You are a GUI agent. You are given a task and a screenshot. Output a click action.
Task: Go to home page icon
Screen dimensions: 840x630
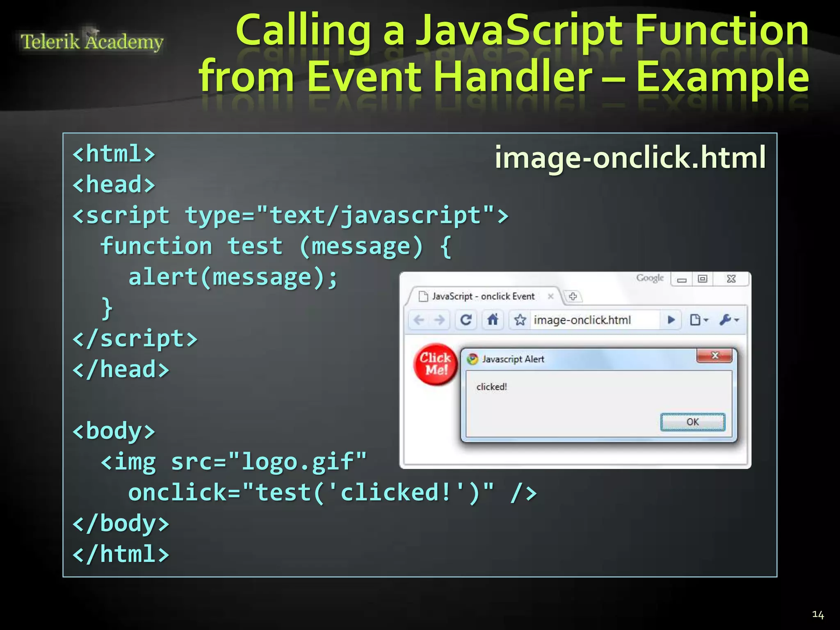pos(493,320)
